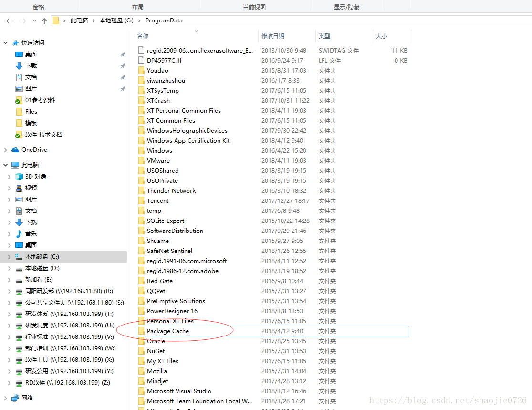Open the Music (音乐) note icon
532x410 pixels.
click(x=19, y=233)
